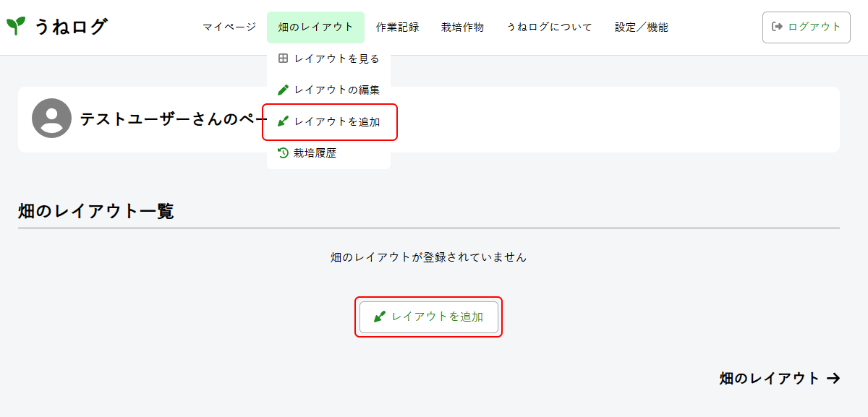Click the trowel icon in the dropdown menu
The height and width of the screenshot is (417, 868).
click(x=283, y=121)
